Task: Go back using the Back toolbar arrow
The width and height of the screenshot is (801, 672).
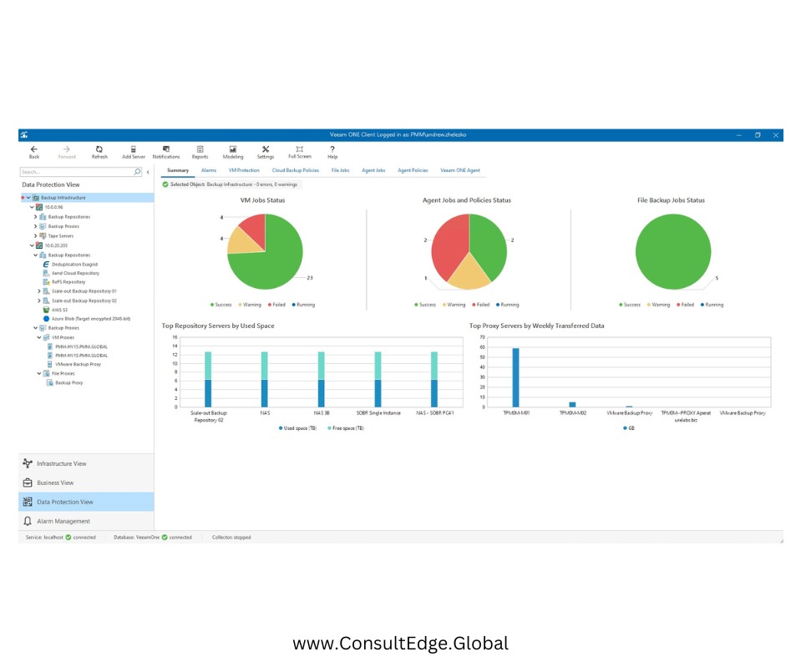Action: coord(33,149)
